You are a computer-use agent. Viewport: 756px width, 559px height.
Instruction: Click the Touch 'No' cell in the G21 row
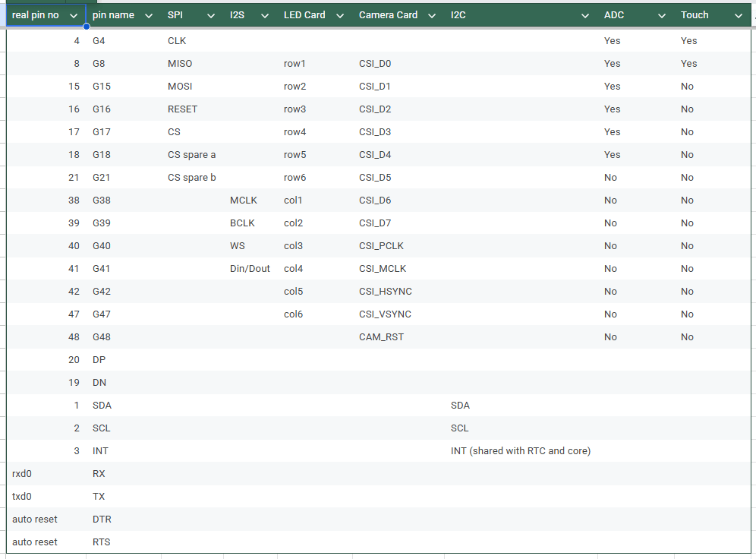coord(713,178)
